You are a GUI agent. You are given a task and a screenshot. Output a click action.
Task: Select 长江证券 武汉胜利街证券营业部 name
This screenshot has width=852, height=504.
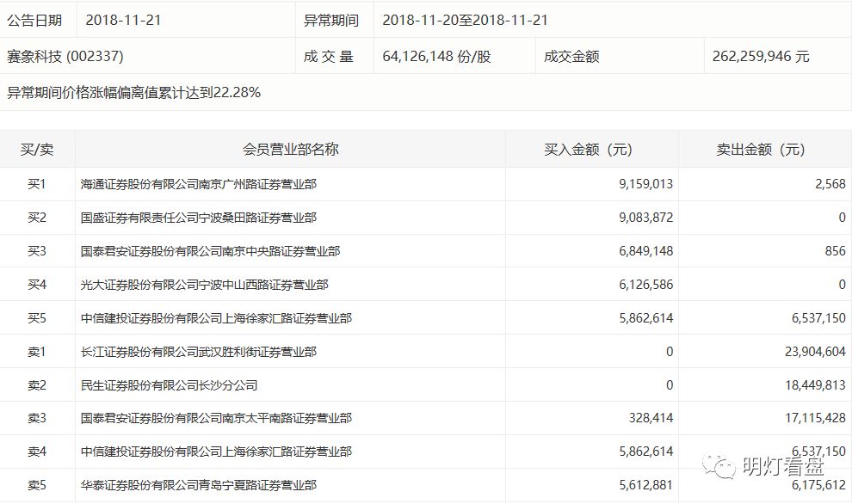[198, 352]
